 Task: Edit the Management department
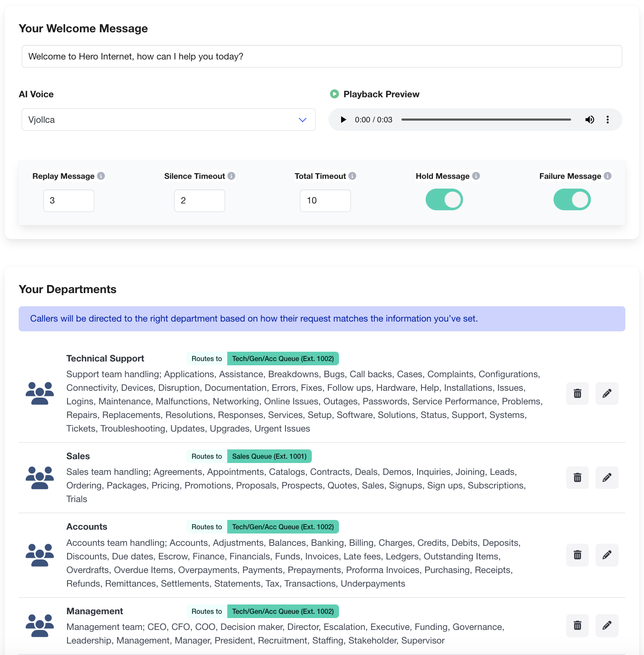tap(607, 625)
